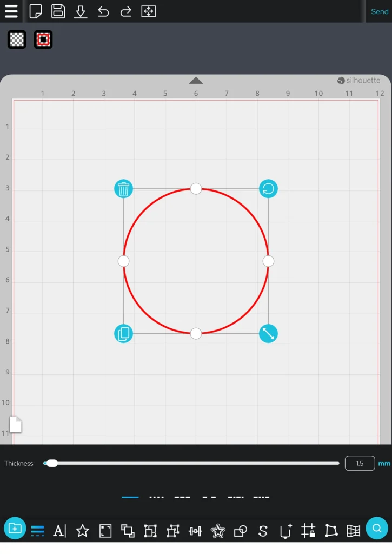This screenshot has width=392, height=554.
Task: Open the hamburger main menu
Action: (x=11, y=11)
